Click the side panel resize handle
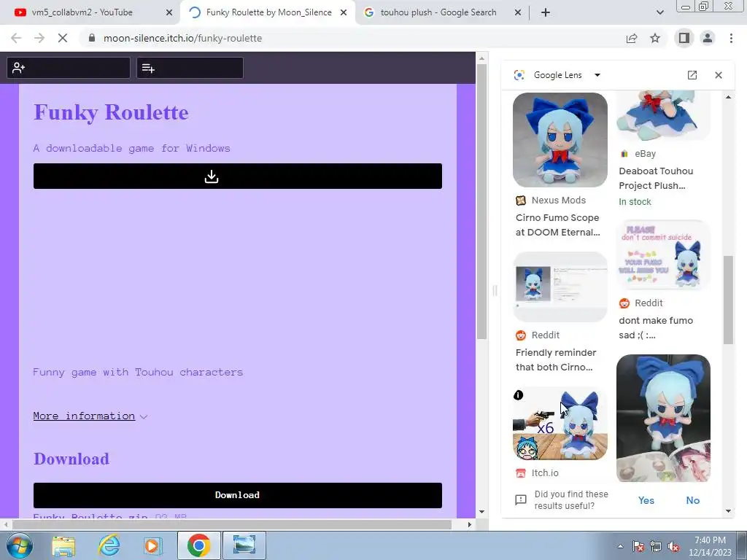 [495, 290]
